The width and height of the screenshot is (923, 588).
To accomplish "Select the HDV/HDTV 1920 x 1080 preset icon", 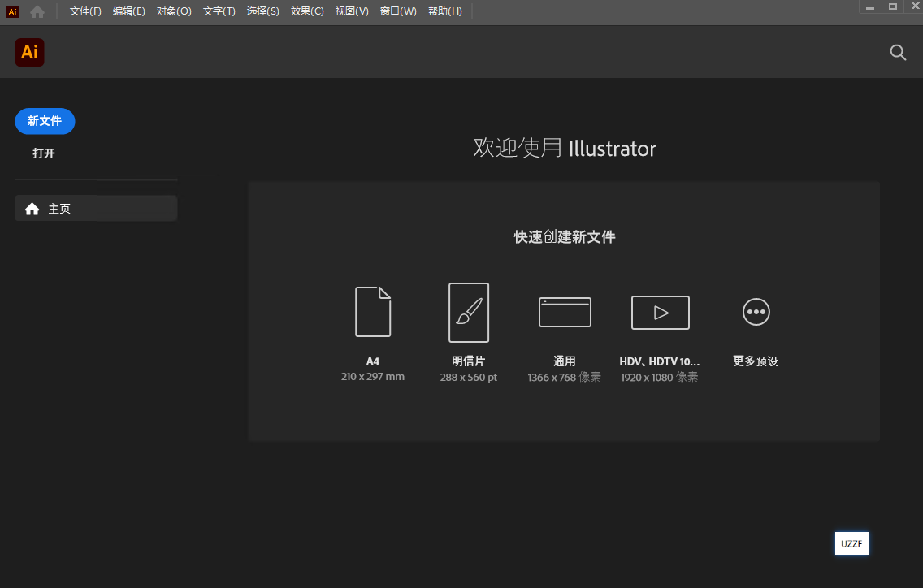I will [x=660, y=312].
